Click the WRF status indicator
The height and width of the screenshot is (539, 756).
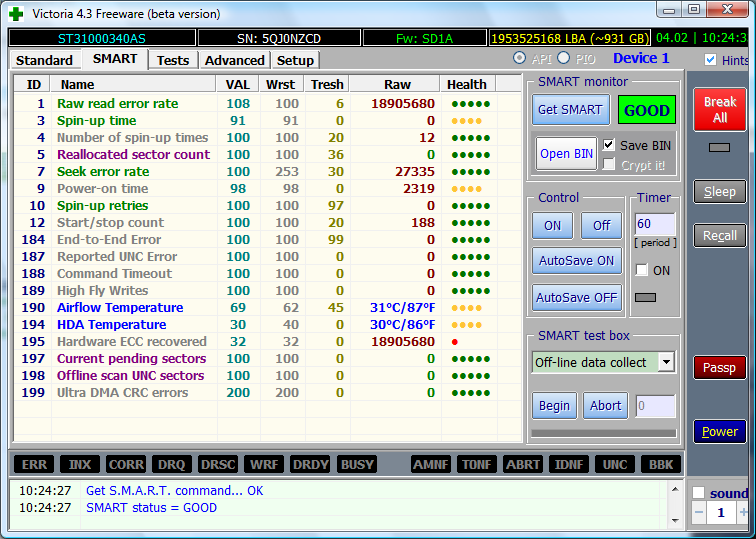click(264, 465)
